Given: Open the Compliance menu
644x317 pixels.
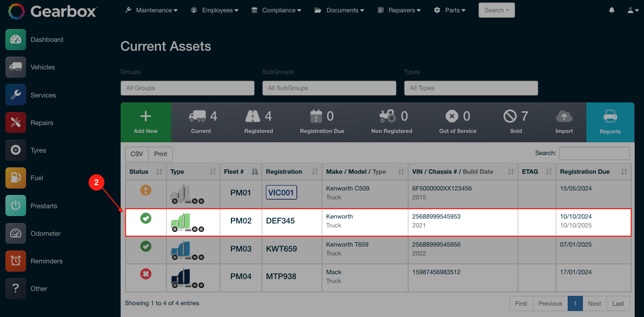Looking at the screenshot, I should click(x=277, y=10).
